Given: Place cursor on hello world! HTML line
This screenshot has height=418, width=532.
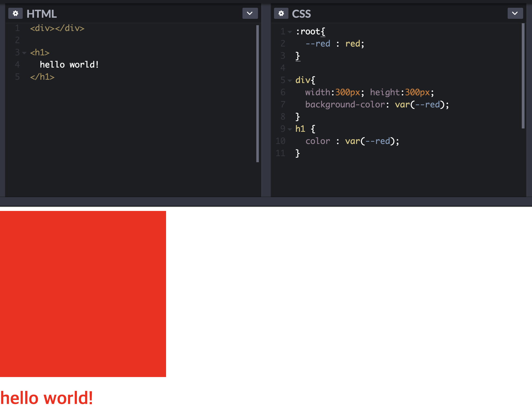Looking at the screenshot, I should click(x=69, y=65).
